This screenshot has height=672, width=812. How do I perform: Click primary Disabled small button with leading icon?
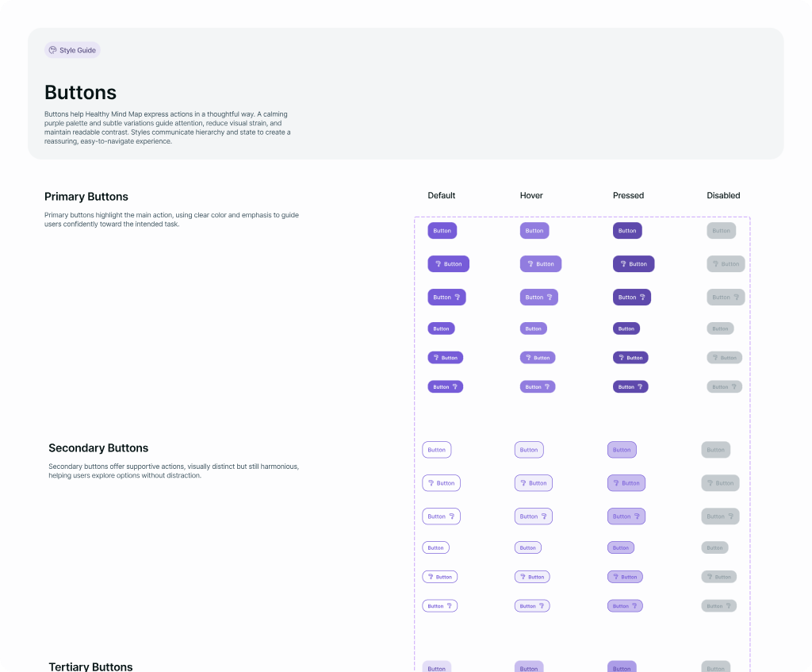point(725,358)
